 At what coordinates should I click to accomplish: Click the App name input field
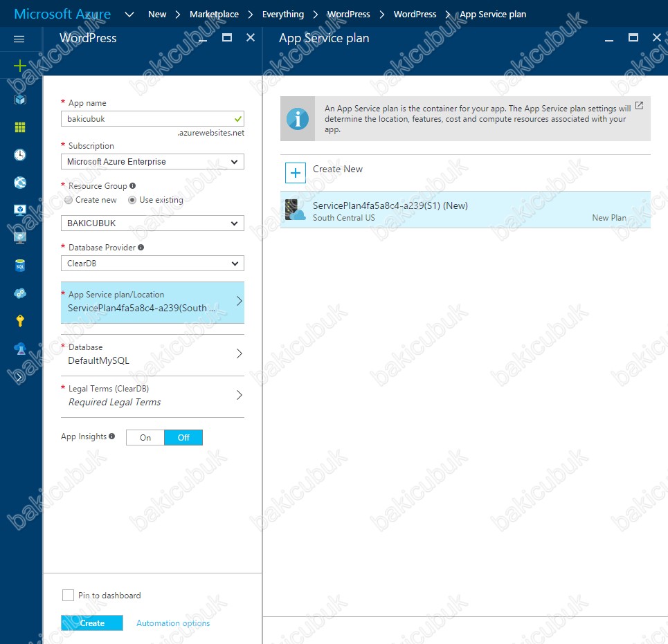tap(152, 119)
